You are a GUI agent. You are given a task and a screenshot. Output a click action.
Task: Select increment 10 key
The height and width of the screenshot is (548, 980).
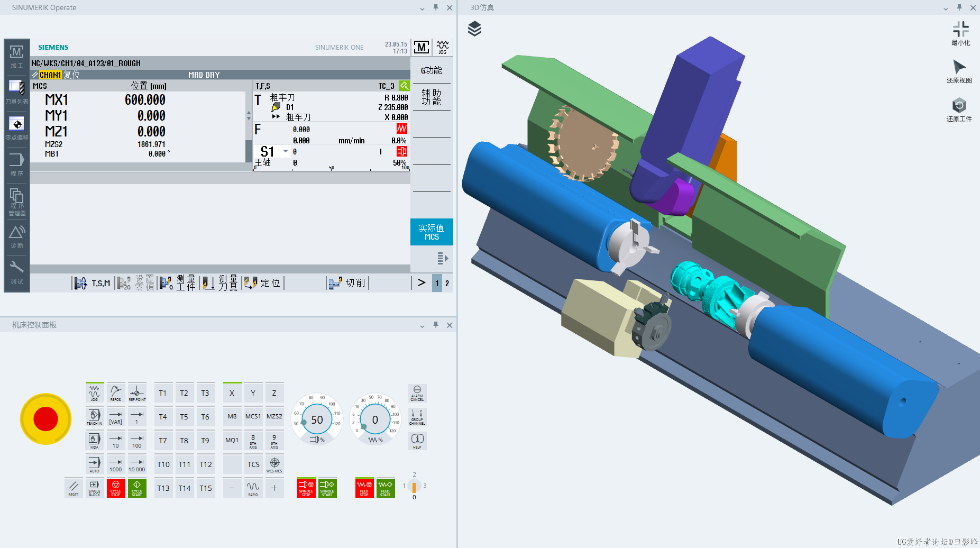(x=116, y=441)
